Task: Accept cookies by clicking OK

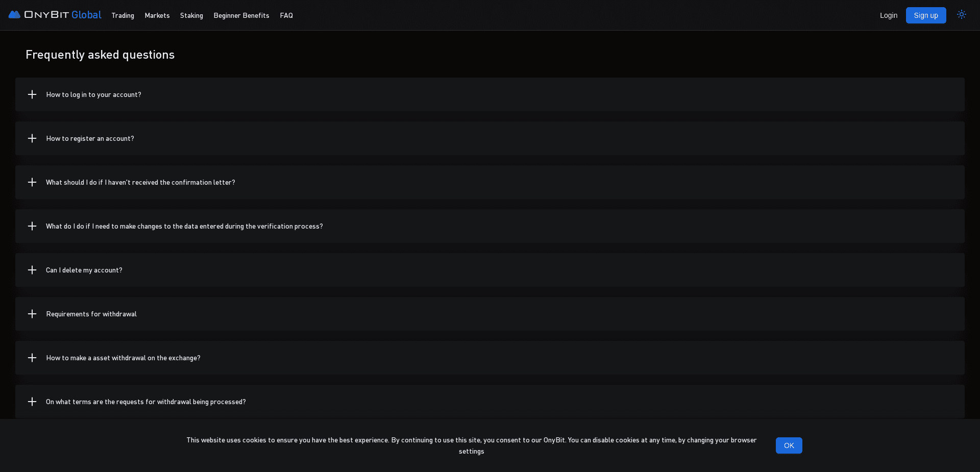Action: (789, 445)
